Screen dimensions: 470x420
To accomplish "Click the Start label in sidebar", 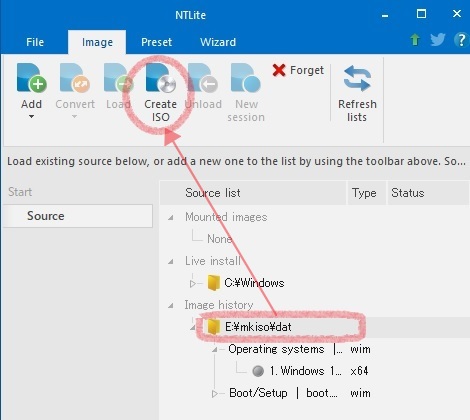I will coord(20,192).
